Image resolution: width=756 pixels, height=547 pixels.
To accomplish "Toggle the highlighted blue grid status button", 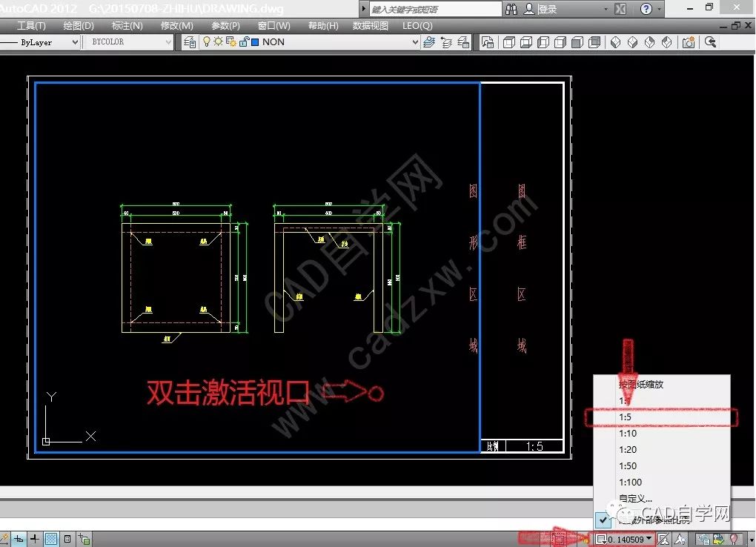I will coord(51,539).
